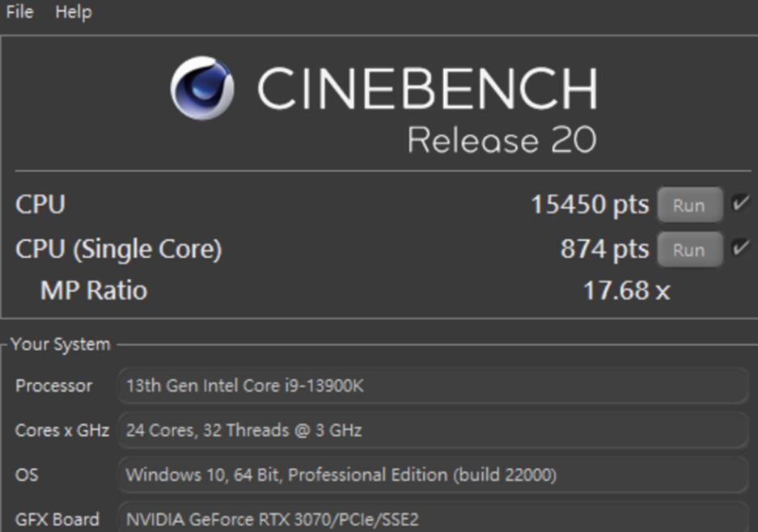Click the Processor field showing i9-13900K
This screenshot has height=532, width=758.
click(433, 386)
